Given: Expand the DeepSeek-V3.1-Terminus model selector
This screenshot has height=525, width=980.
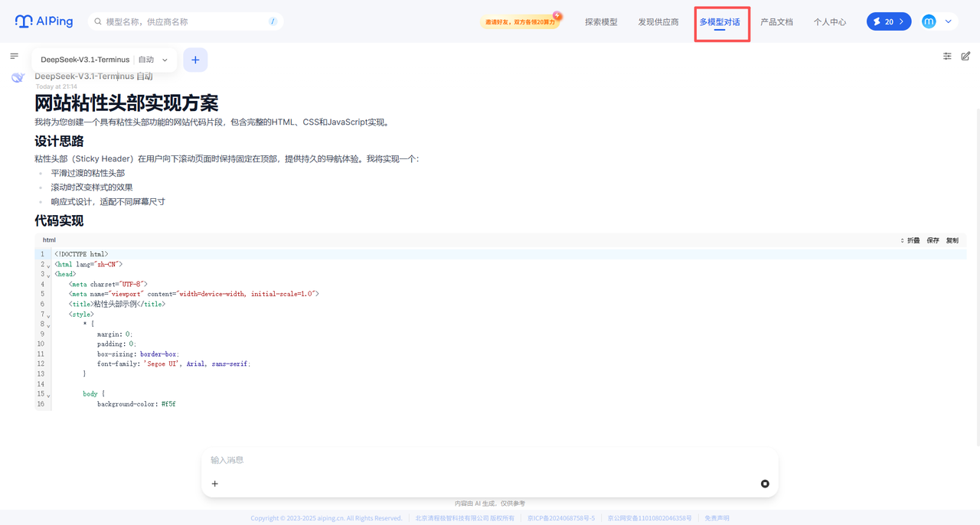Looking at the screenshot, I should click(x=104, y=60).
